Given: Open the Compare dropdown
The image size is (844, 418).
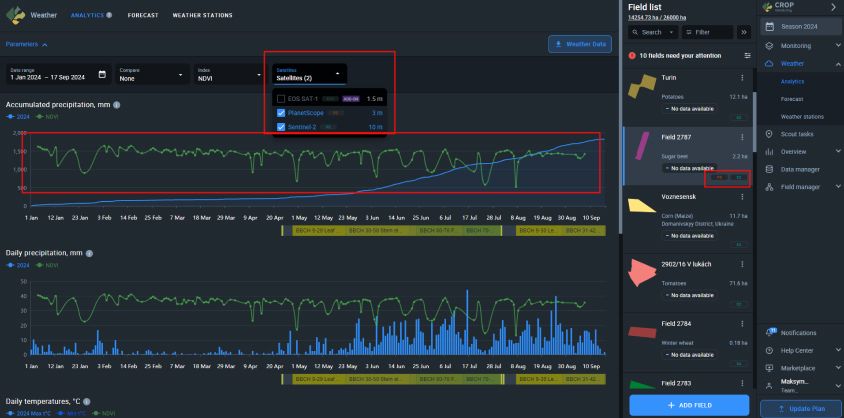Looking at the screenshot, I should [x=152, y=74].
